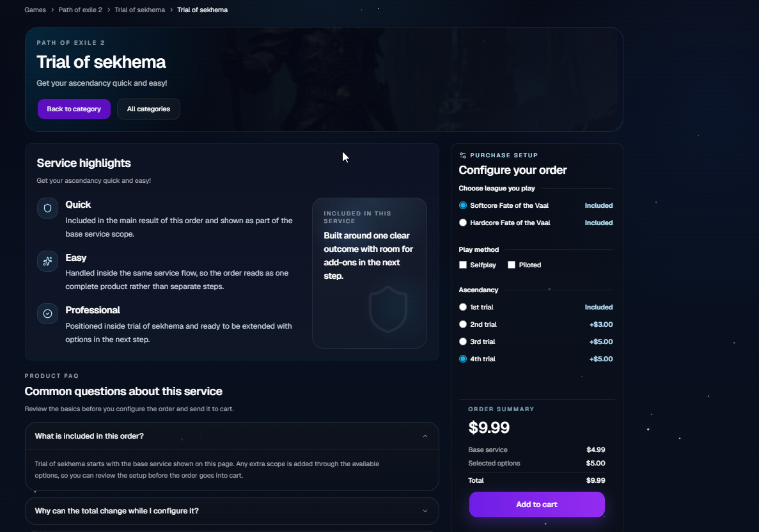This screenshot has height=532, width=759.
Task: Click the checkmark icon beside Professional
Action: pyautogui.click(x=47, y=313)
